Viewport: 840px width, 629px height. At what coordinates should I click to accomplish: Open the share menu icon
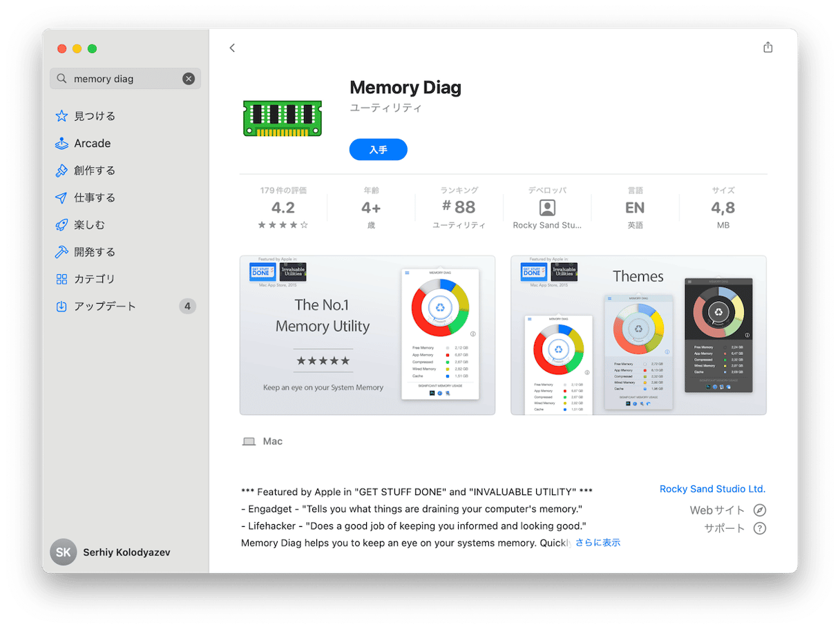click(x=767, y=47)
